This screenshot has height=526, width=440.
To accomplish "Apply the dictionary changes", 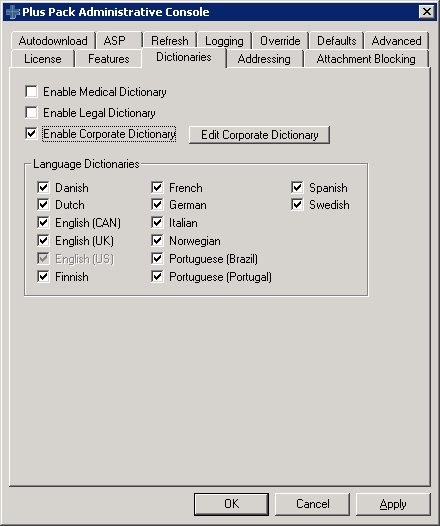I will click(393, 504).
